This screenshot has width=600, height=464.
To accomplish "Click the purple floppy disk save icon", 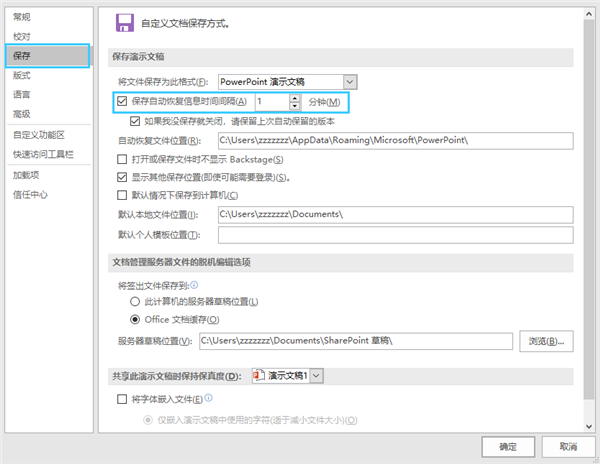I will tap(125, 23).
